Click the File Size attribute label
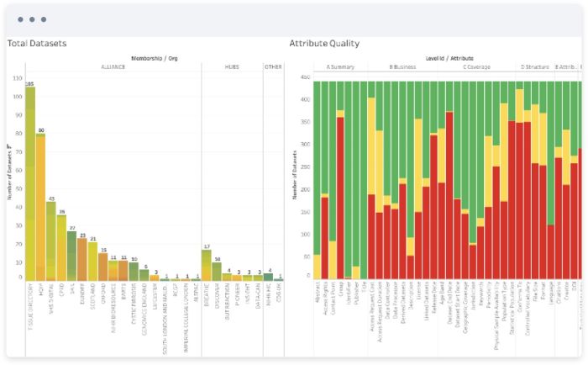The image size is (588, 365). tap(535, 293)
